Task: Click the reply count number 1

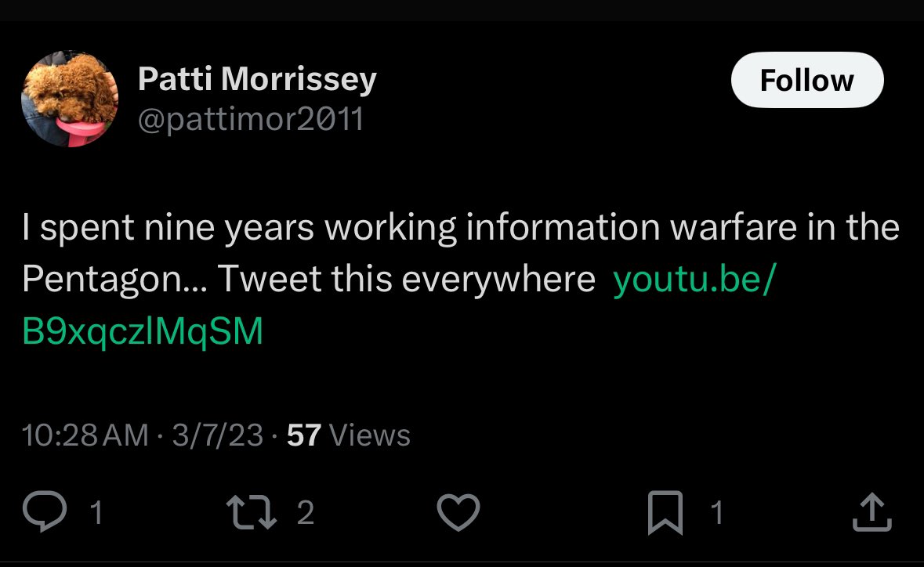Action: pos(96,513)
